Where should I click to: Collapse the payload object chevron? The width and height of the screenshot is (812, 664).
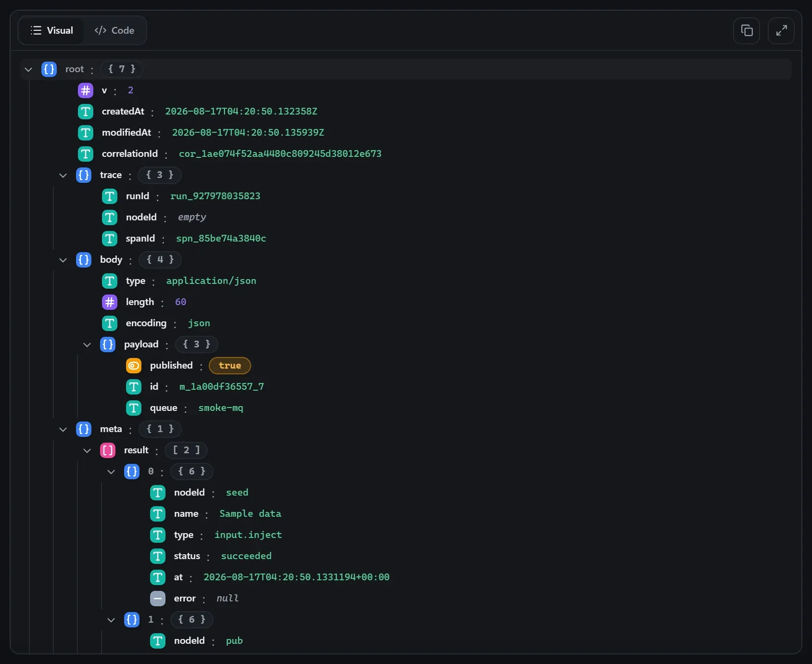pyautogui.click(x=87, y=345)
